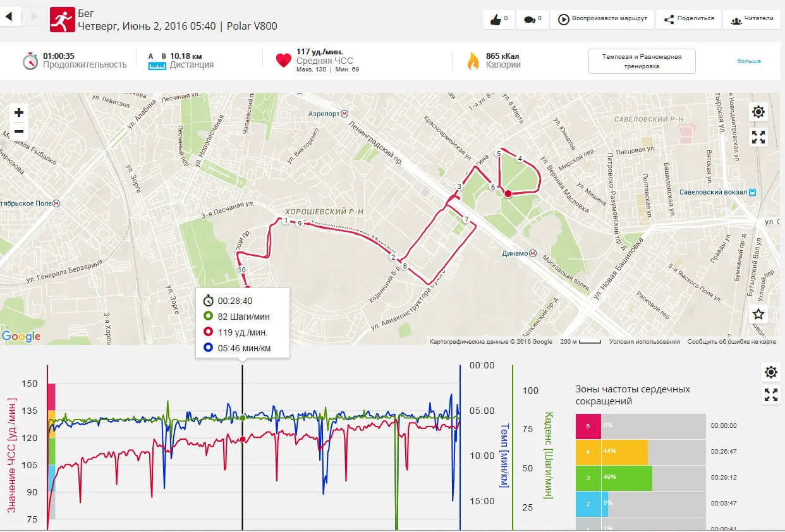Click the green cadence point on the graph cursor
The width and height of the screenshot is (785, 532).
242,418
